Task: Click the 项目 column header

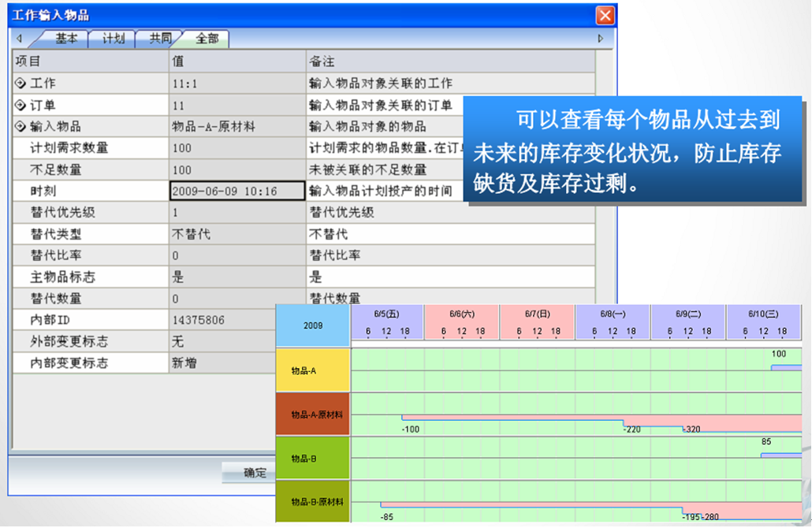Action: pos(90,61)
